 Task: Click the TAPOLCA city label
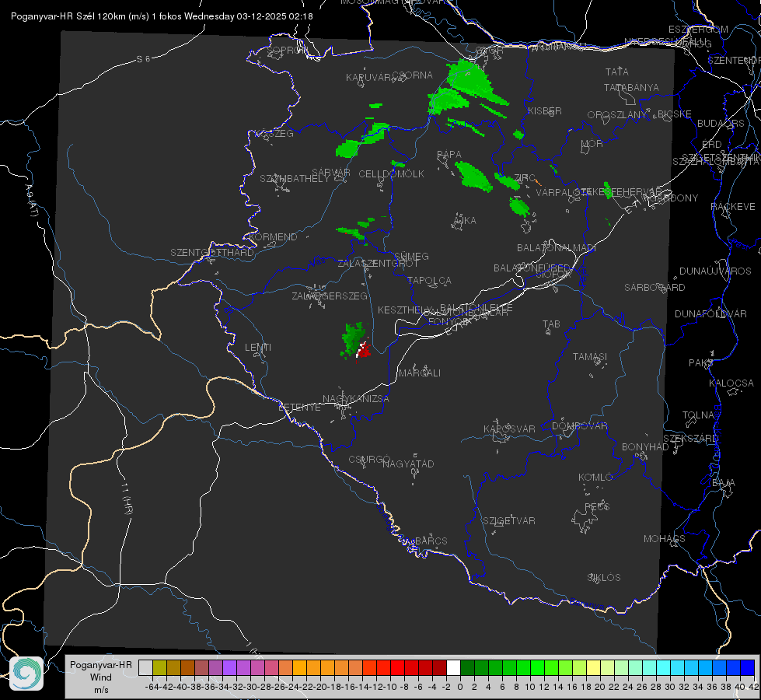pyautogui.click(x=429, y=280)
